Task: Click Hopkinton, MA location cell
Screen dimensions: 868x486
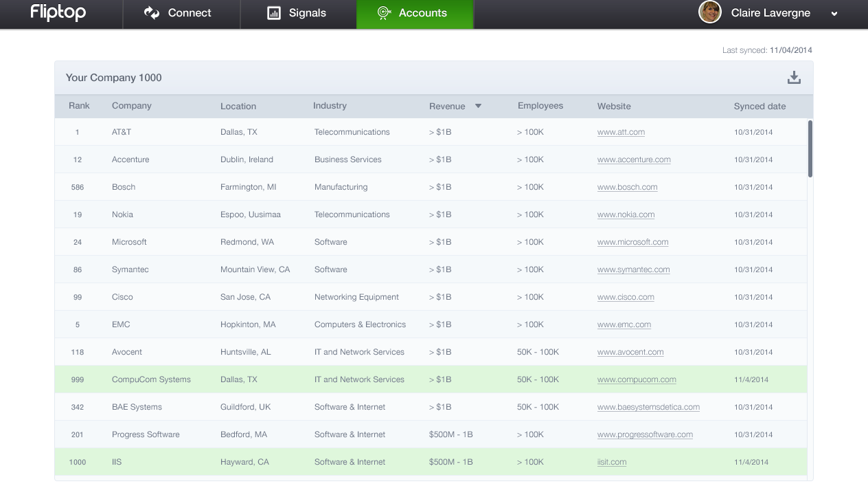Action: coord(248,324)
